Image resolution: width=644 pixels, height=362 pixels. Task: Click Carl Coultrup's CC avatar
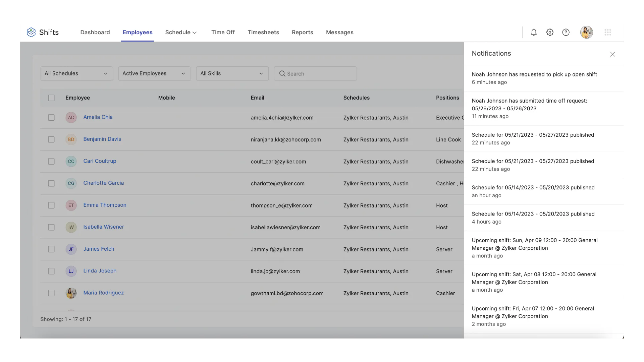pyautogui.click(x=71, y=161)
